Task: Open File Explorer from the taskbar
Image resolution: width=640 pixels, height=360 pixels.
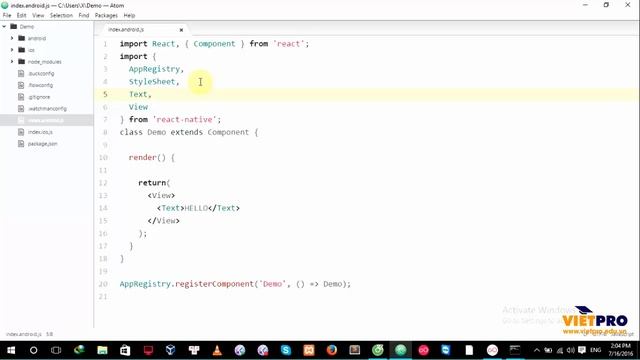Action: click(102, 350)
